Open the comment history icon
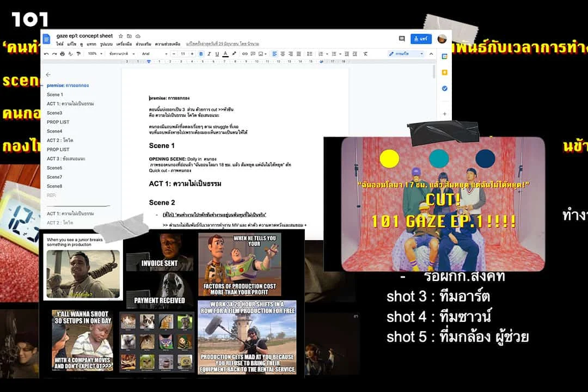The width and height of the screenshot is (588, 392). click(402, 39)
